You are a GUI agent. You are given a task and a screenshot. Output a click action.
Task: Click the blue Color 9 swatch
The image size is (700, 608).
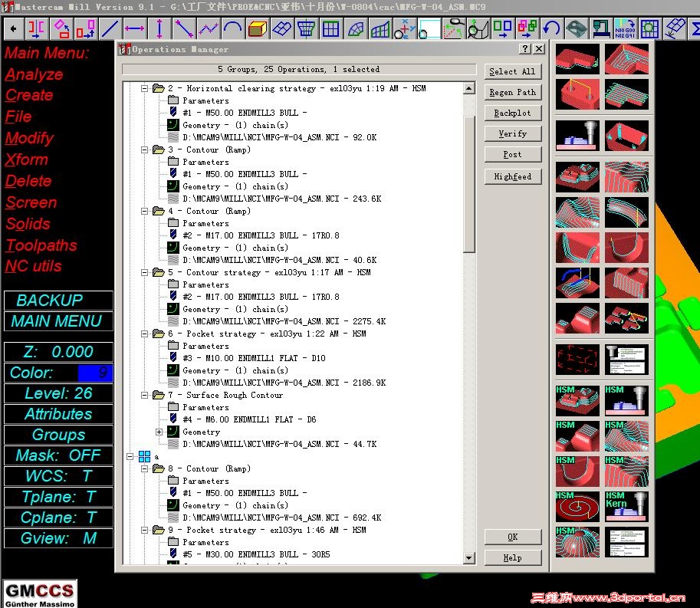[94, 373]
